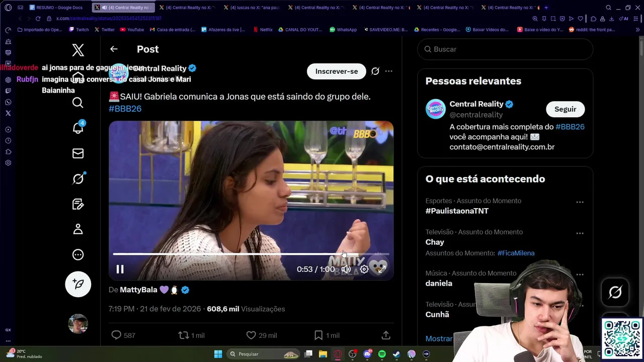Click the browser address bar URL

point(109,19)
